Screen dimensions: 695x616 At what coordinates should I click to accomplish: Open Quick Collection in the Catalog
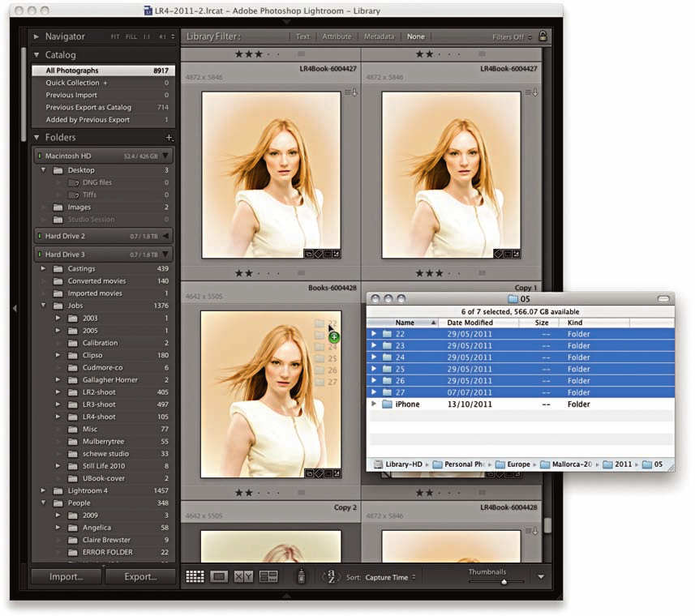(104, 83)
